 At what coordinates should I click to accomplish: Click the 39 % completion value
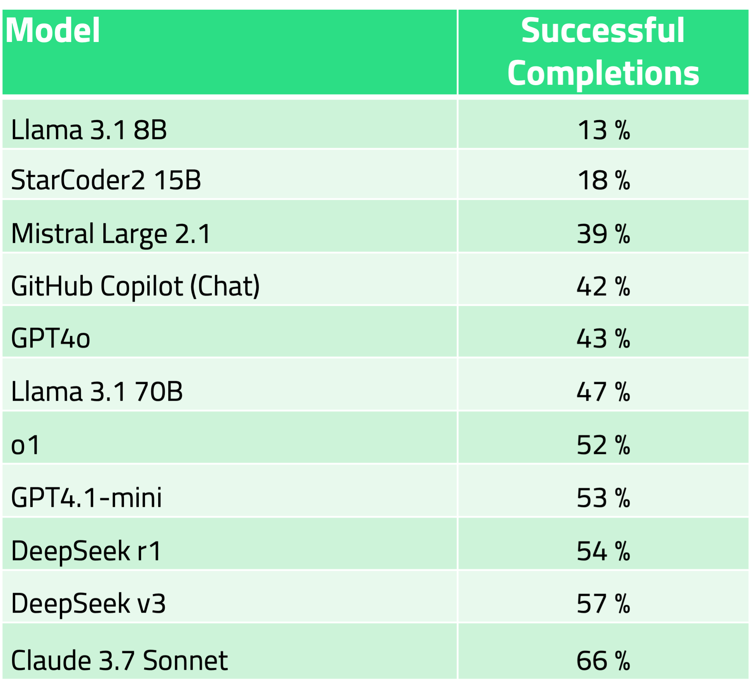tap(603, 234)
